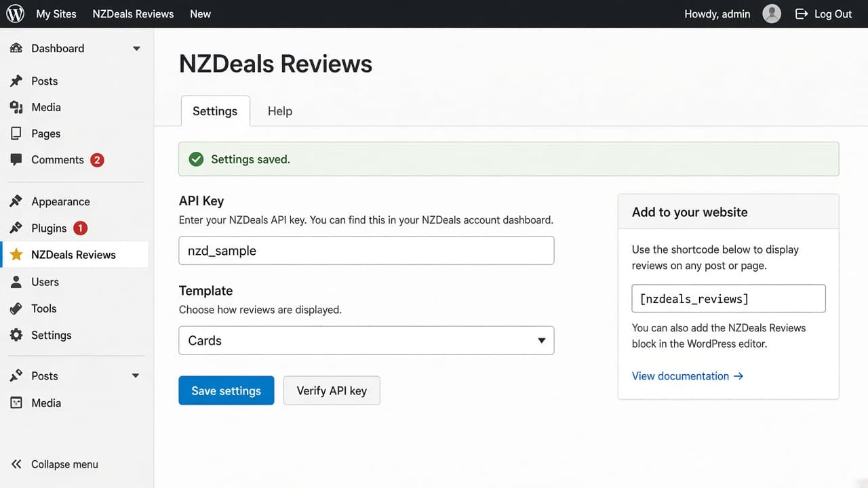The image size is (868, 488).
Task: Click the Plugins update count badge
Action: pyautogui.click(x=80, y=228)
